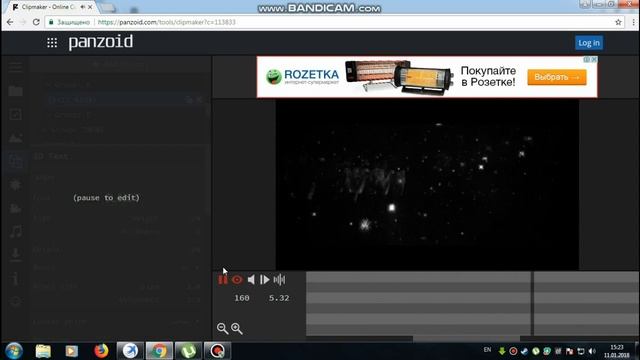The height and width of the screenshot is (360, 640).
Task: Click the secure lock icon in address bar
Action: [x=51, y=22]
